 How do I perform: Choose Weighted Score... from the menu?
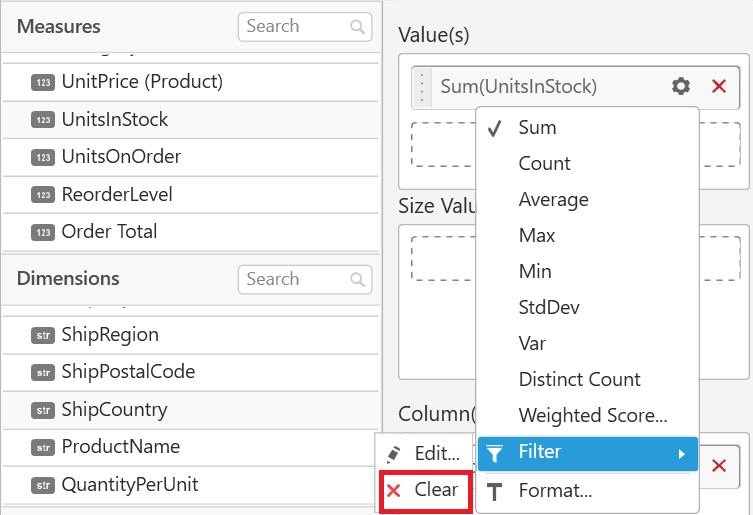(x=592, y=416)
